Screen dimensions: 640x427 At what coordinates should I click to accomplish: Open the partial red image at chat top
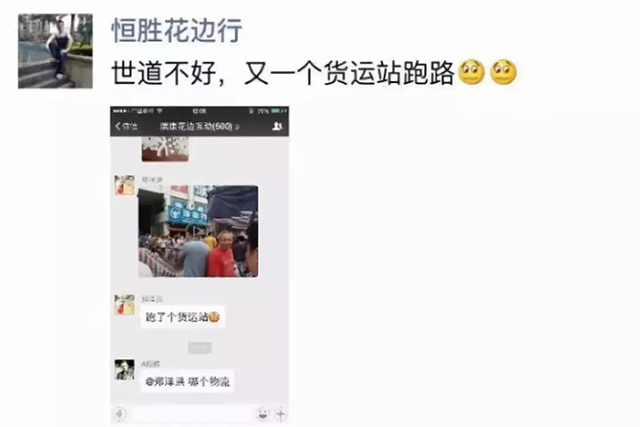coord(165,149)
